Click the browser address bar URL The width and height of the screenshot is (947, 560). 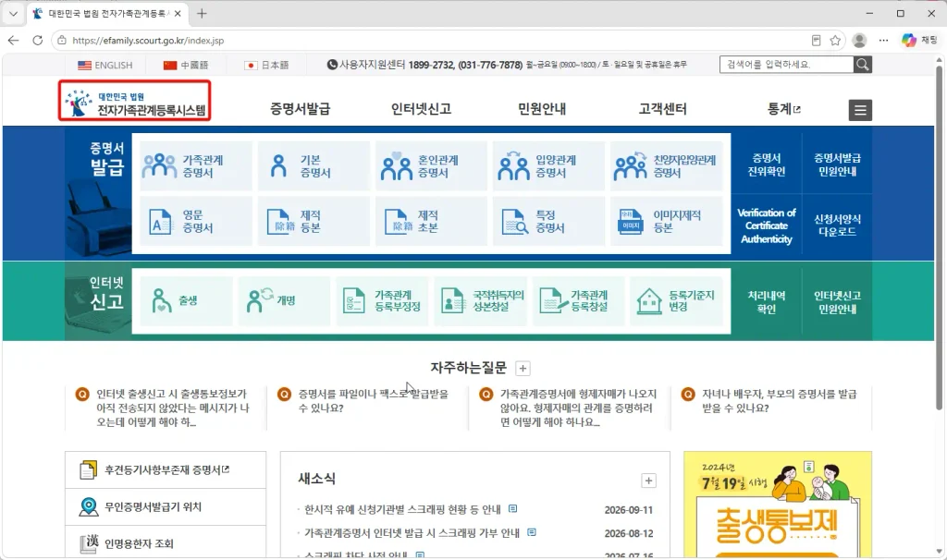[148, 41]
